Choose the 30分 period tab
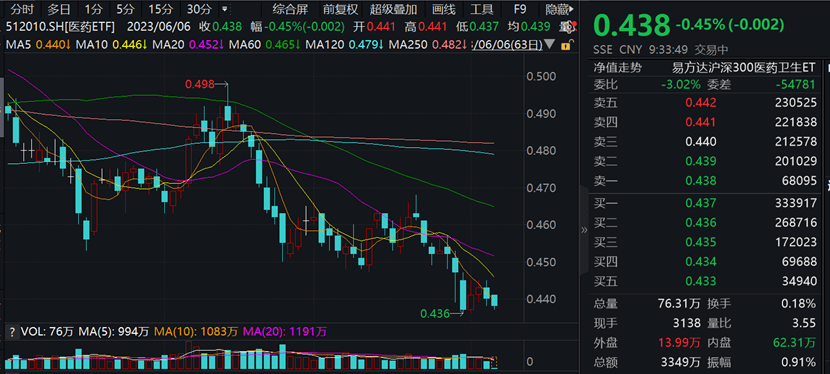Viewport: 830px width, 374px height. click(x=199, y=9)
